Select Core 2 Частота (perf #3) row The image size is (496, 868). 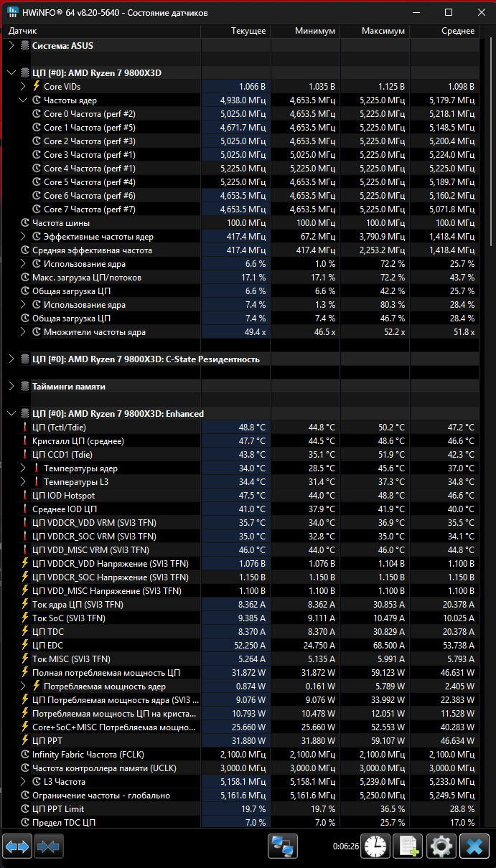(x=242, y=141)
